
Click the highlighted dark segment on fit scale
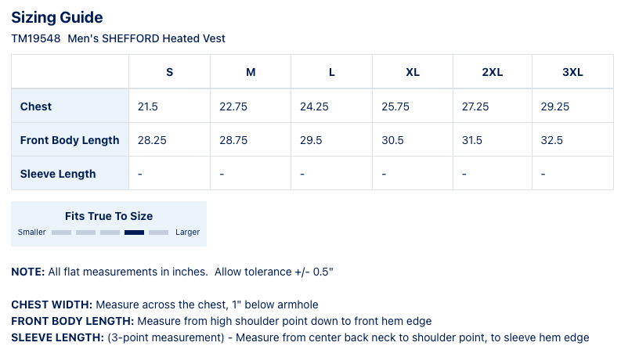click(x=134, y=232)
